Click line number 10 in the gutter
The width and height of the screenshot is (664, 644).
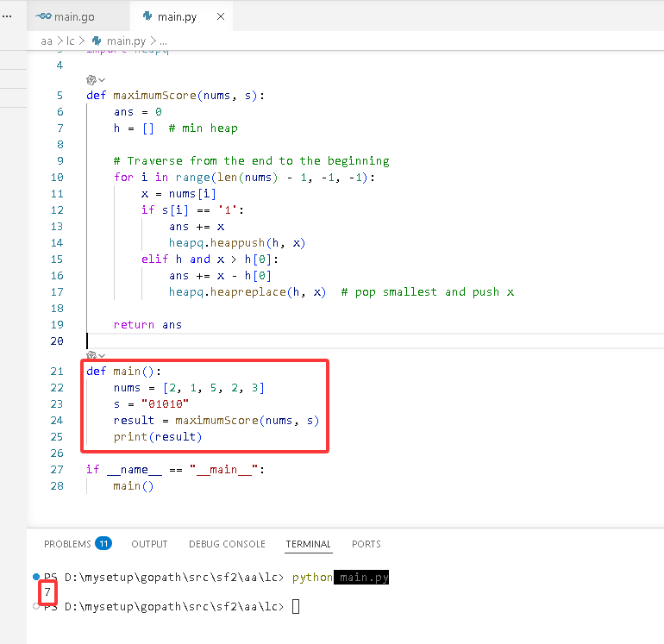click(57, 178)
